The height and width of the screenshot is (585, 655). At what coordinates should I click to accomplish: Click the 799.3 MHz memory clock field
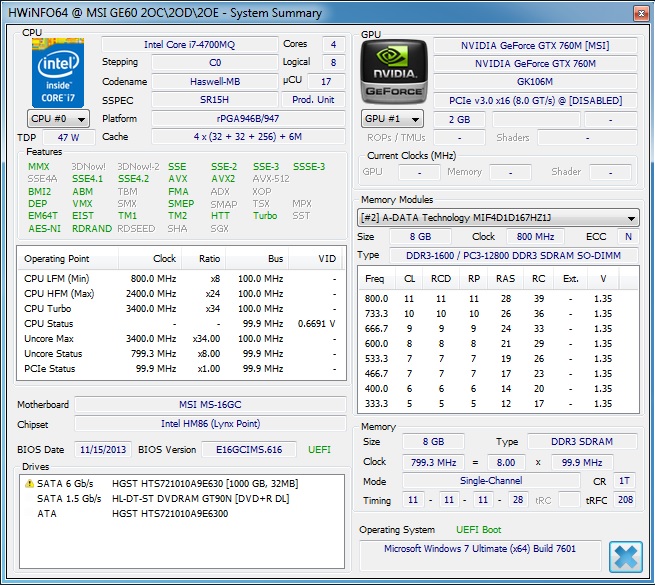433,463
